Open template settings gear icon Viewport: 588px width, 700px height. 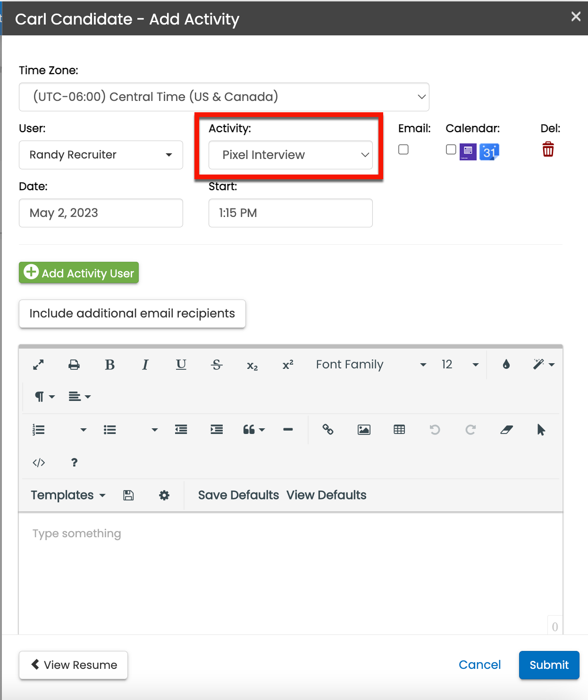164,495
